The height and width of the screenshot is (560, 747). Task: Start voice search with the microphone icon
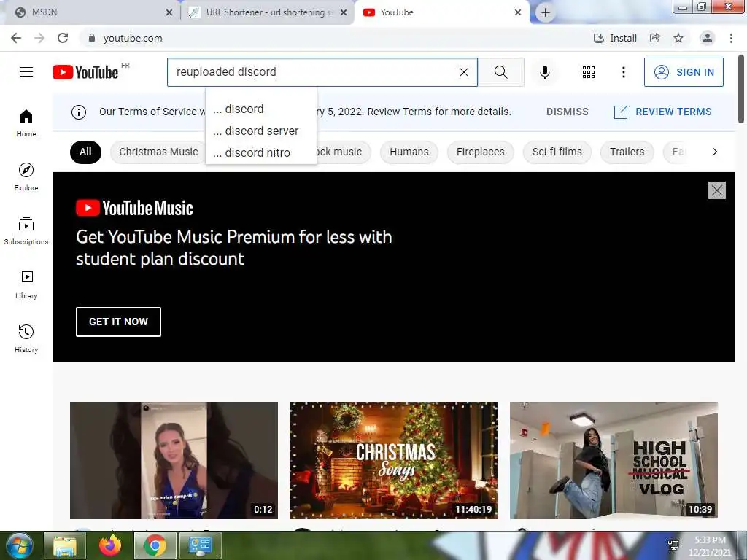[x=544, y=72]
